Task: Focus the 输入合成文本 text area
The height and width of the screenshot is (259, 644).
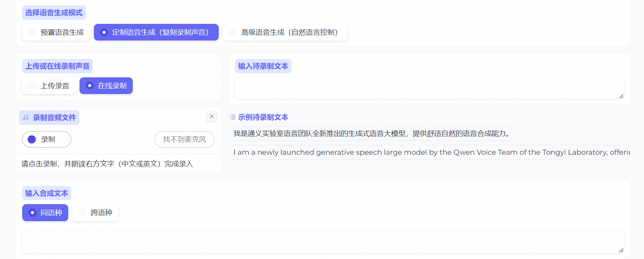Action: [x=323, y=242]
